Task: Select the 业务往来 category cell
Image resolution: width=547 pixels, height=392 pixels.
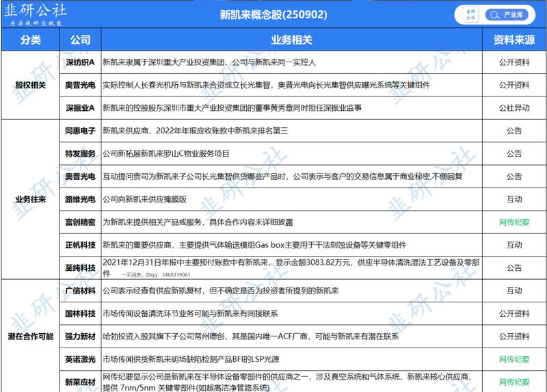Action: (x=30, y=199)
